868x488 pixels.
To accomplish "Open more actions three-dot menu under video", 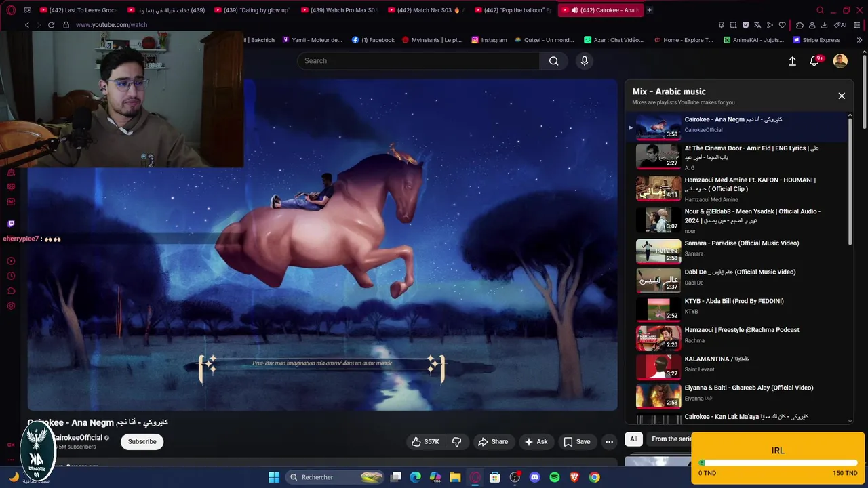I will click(609, 441).
